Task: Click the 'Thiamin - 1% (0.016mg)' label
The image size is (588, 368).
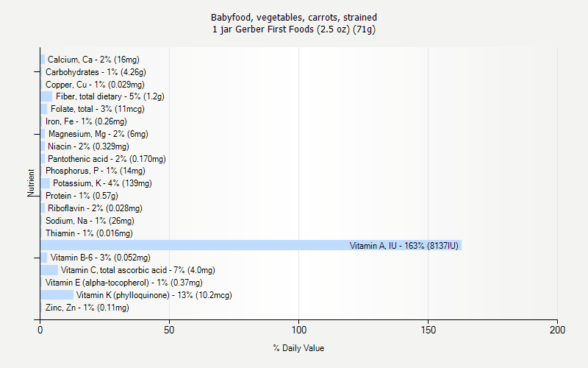Action: click(89, 233)
